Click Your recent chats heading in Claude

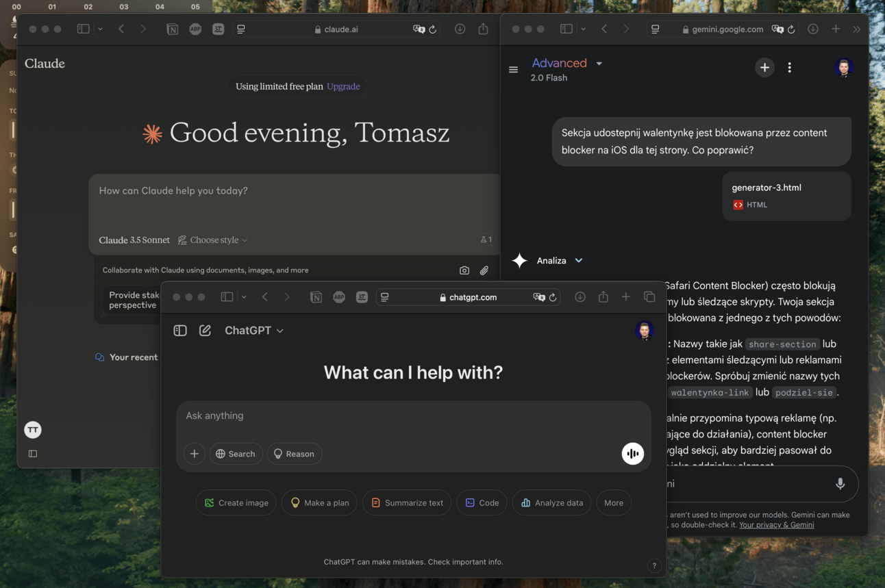coord(134,357)
